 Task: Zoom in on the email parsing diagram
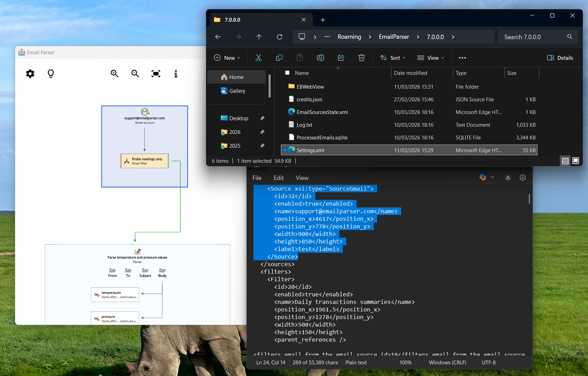pyautogui.click(x=114, y=73)
